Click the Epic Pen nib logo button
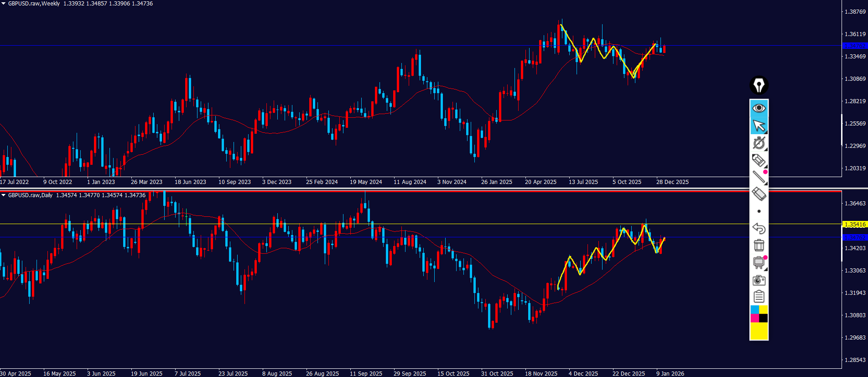868x377 pixels. (759, 85)
